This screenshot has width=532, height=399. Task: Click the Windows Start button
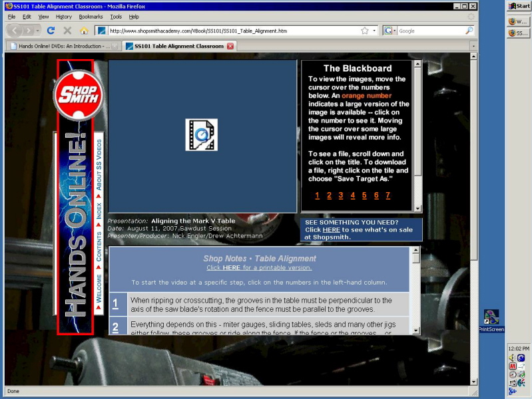[x=519, y=6]
